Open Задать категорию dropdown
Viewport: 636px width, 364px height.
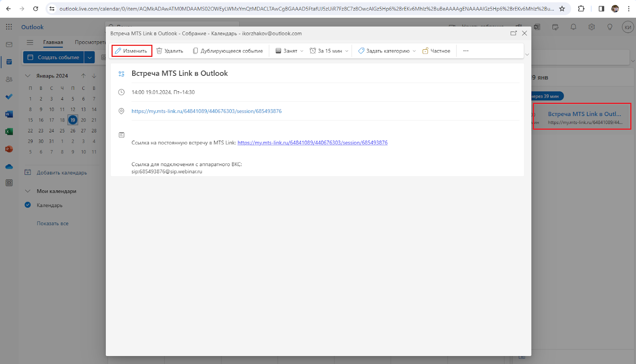coord(387,51)
